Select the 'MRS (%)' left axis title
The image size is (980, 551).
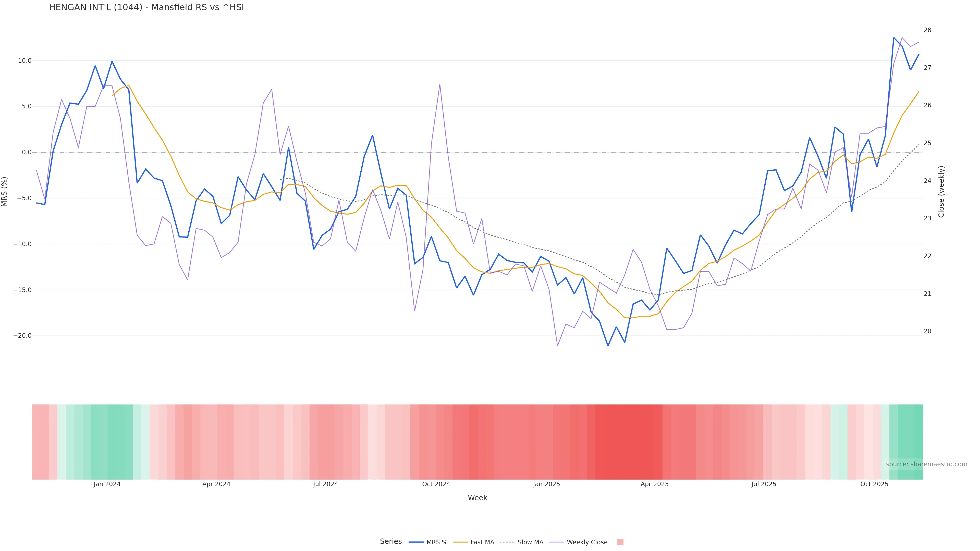[x=5, y=192]
